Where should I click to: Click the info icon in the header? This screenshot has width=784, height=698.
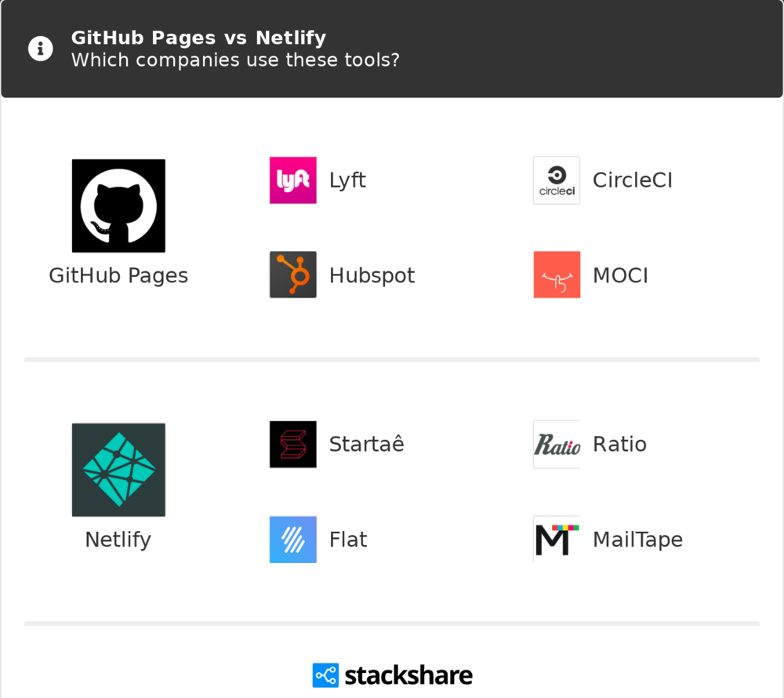tap(41, 49)
